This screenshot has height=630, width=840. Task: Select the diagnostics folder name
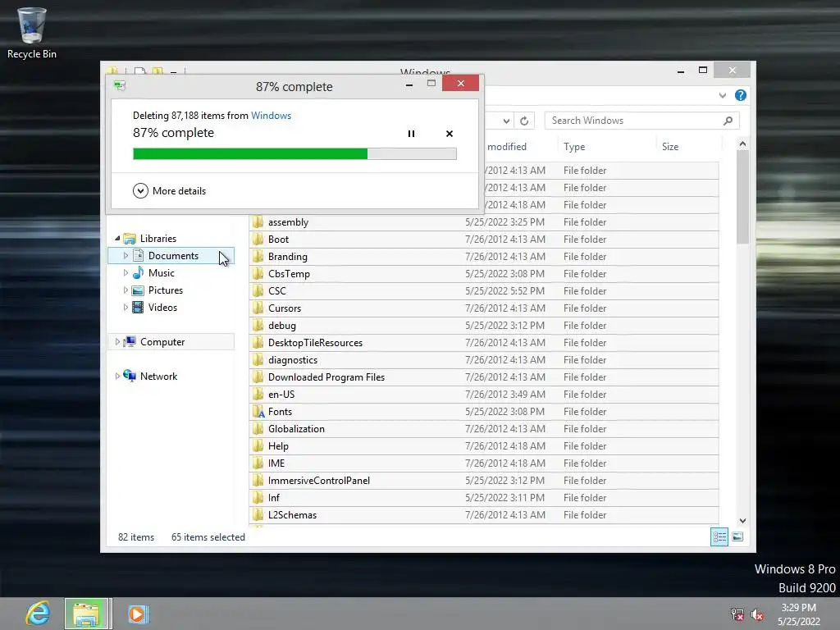pyautogui.click(x=293, y=360)
